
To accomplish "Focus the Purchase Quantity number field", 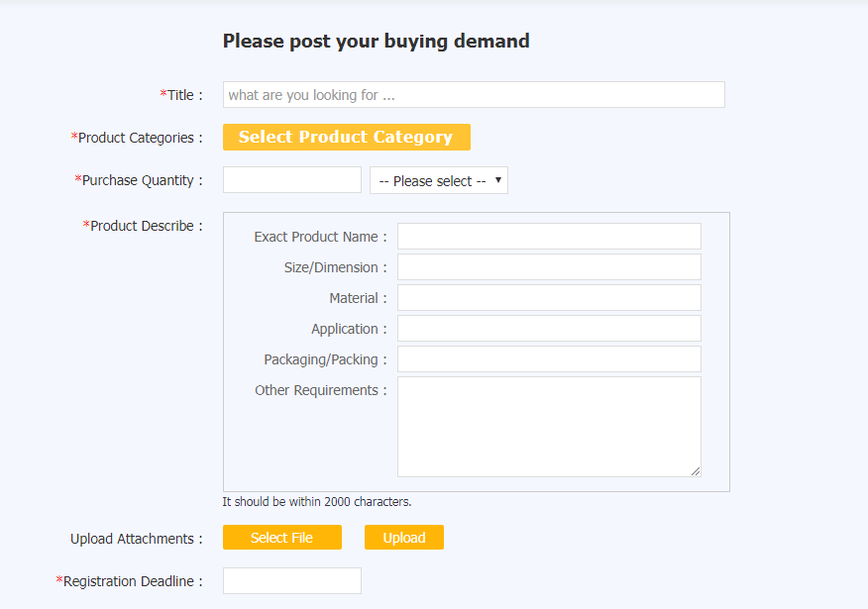I will click(x=292, y=180).
